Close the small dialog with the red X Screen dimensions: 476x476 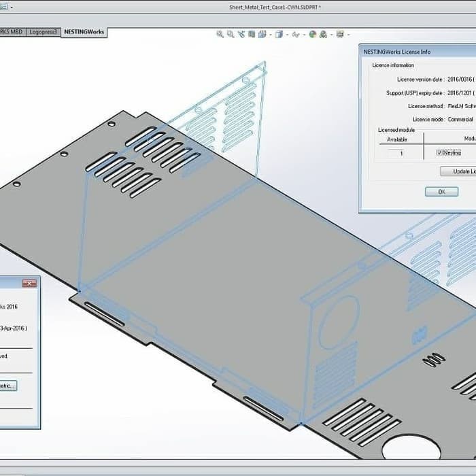tap(29, 284)
